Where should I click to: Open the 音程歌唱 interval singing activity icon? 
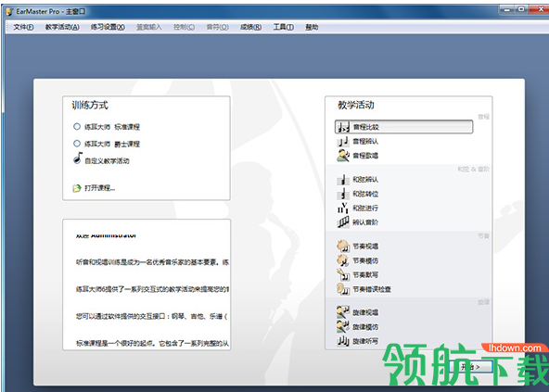point(343,156)
